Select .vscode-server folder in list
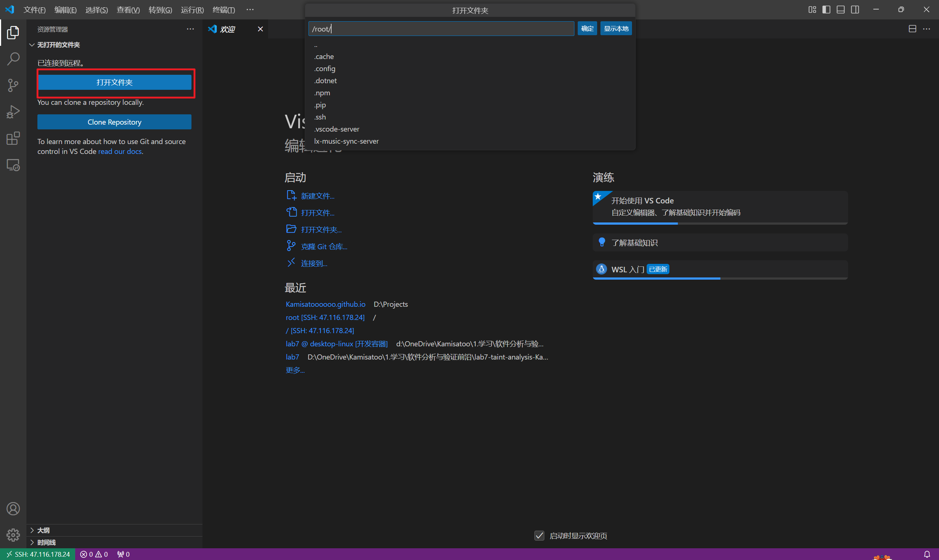Image resolution: width=939 pixels, height=560 pixels. (x=470, y=129)
